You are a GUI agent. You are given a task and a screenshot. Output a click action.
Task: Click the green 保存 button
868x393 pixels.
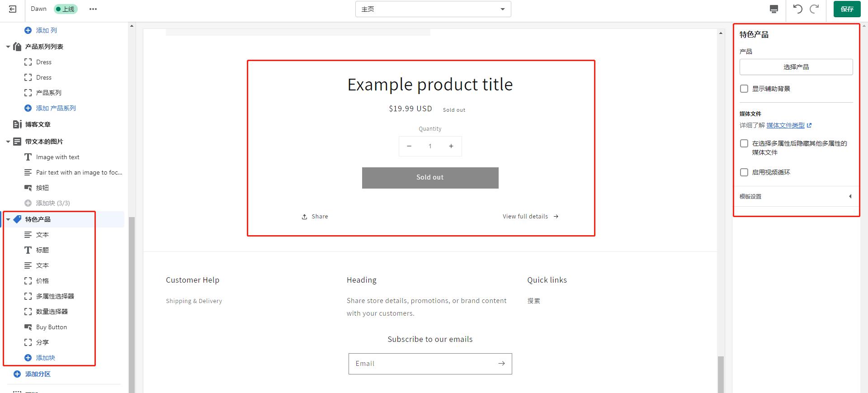(847, 9)
